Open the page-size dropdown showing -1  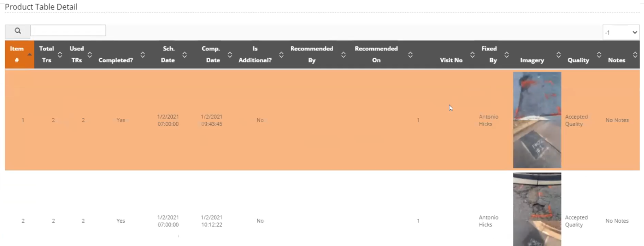pos(621,32)
